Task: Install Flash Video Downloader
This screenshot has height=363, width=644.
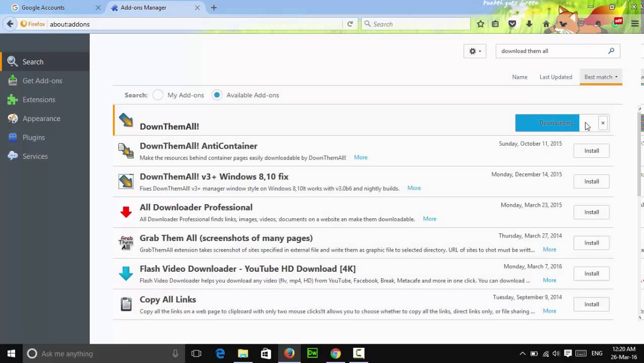Action: click(592, 274)
